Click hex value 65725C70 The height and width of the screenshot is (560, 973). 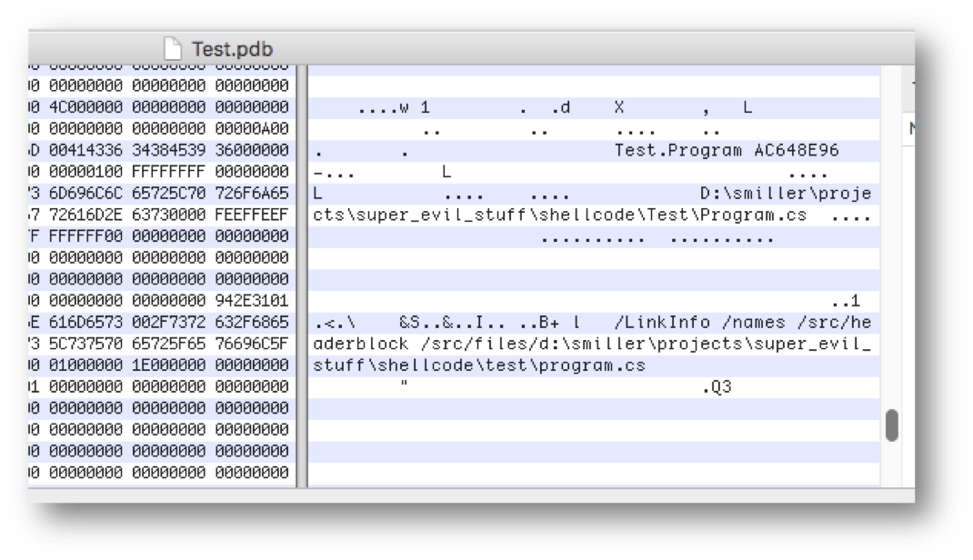pos(169,193)
